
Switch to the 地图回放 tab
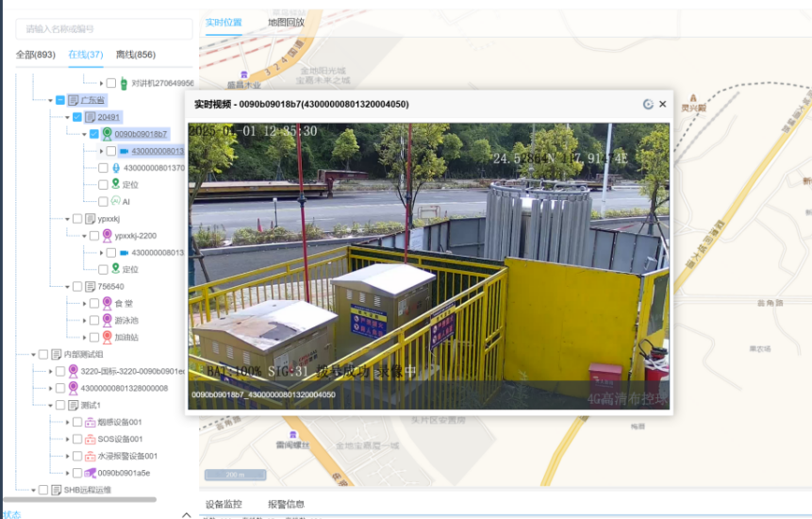pyautogui.click(x=286, y=22)
